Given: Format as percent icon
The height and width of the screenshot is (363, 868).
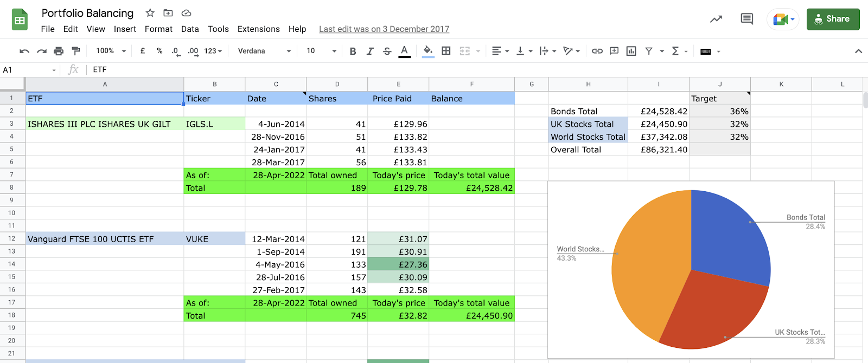Looking at the screenshot, I should pyautogui.click(x=159, y=51).
